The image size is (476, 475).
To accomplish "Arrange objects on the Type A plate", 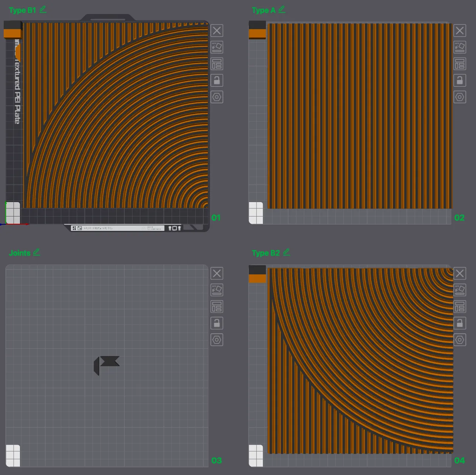I will [x=459, y=64].
